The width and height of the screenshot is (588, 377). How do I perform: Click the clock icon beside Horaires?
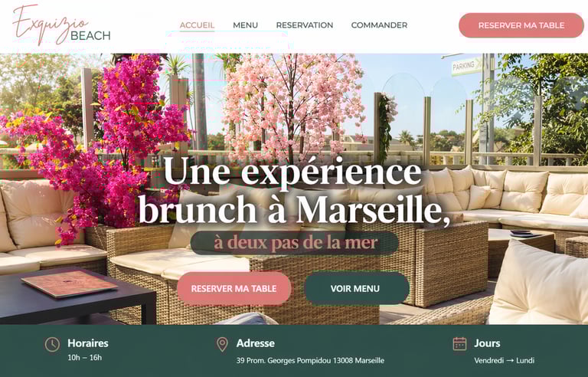(52, 344)
